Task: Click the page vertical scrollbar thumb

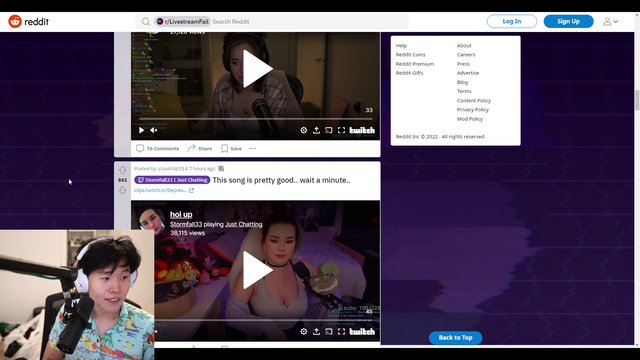Action: pos(637,100)
